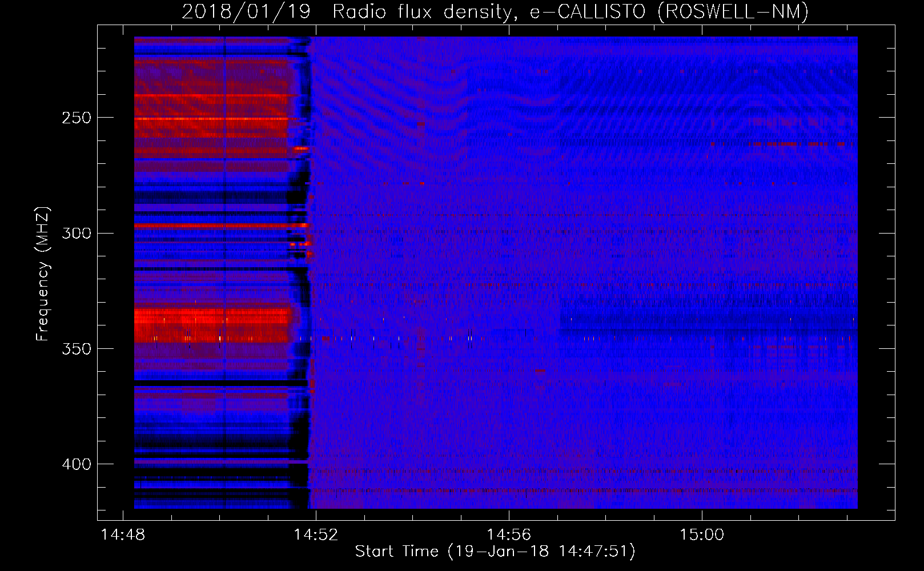
Task: Click the 300 frequency tick label
Action: [77, 234]
